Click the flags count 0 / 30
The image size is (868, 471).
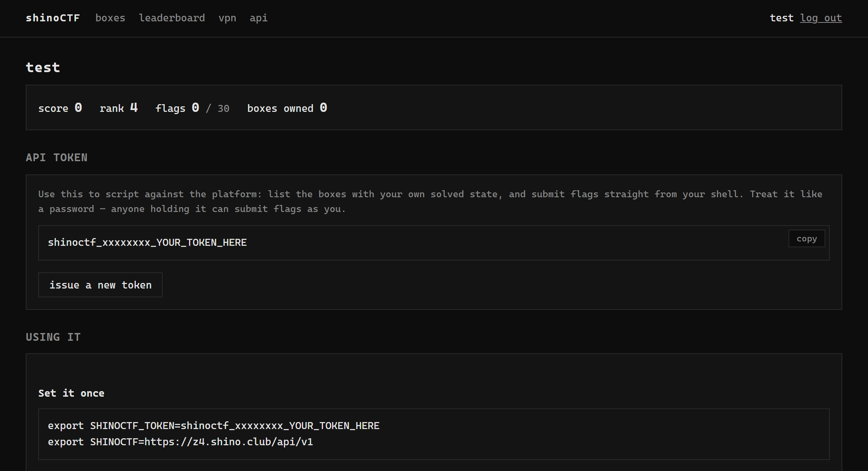pos(210,108)
